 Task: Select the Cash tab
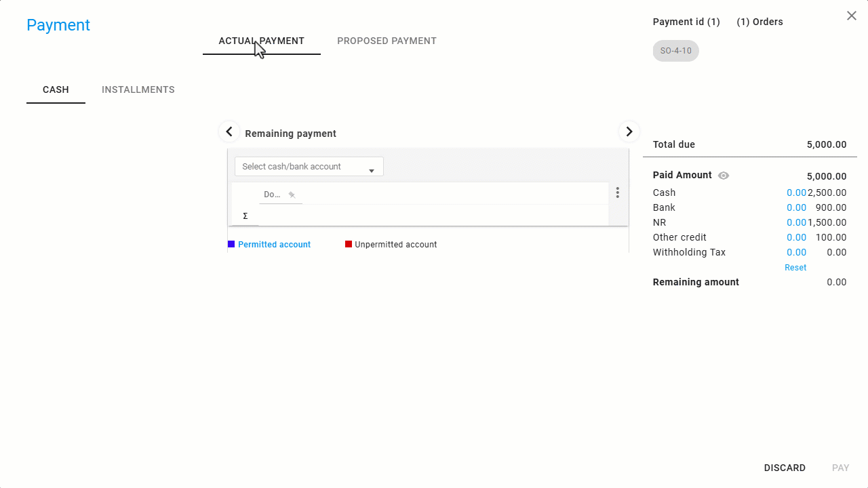[56, 89]
